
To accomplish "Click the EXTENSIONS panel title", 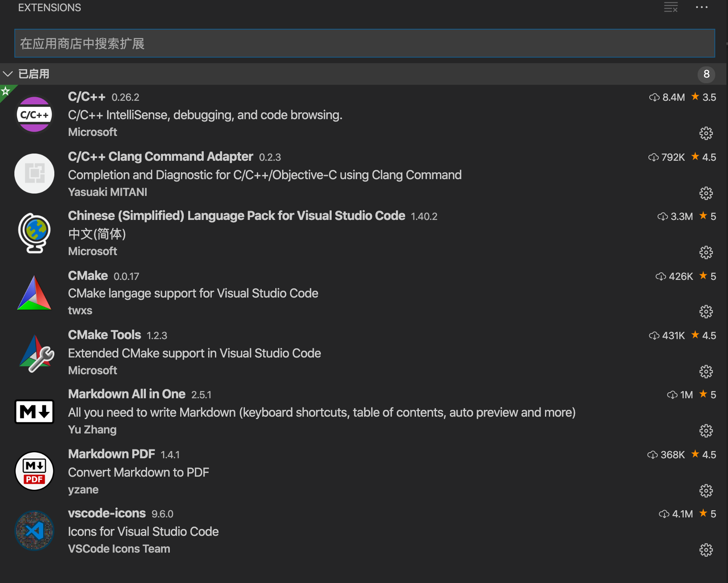I will (x=50, y=8).
